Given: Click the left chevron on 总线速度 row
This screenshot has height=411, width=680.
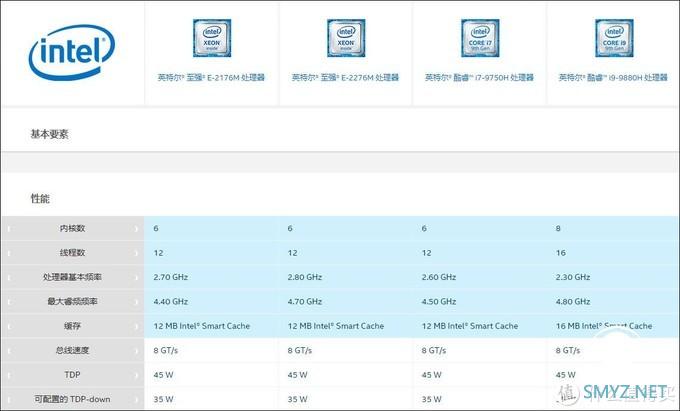Looking at the screenshot, I should click(8, 351).
